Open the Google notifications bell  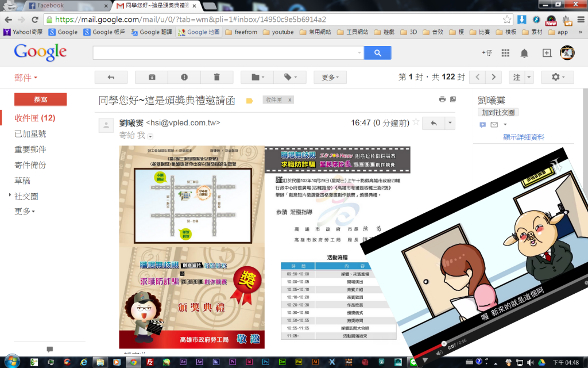(x=524, y=53)
